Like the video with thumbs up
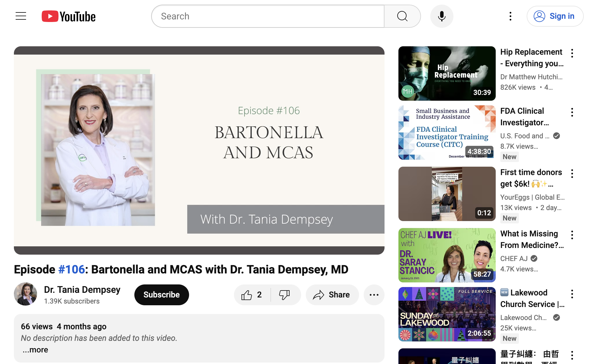The width and height of the screenshot is (593, 364). pos(252,295)
